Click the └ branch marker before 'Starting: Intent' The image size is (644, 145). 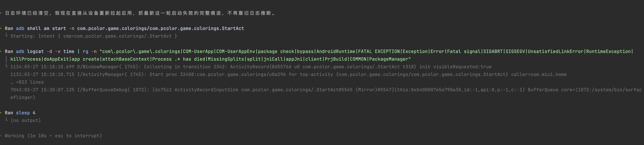click(7, 36)
